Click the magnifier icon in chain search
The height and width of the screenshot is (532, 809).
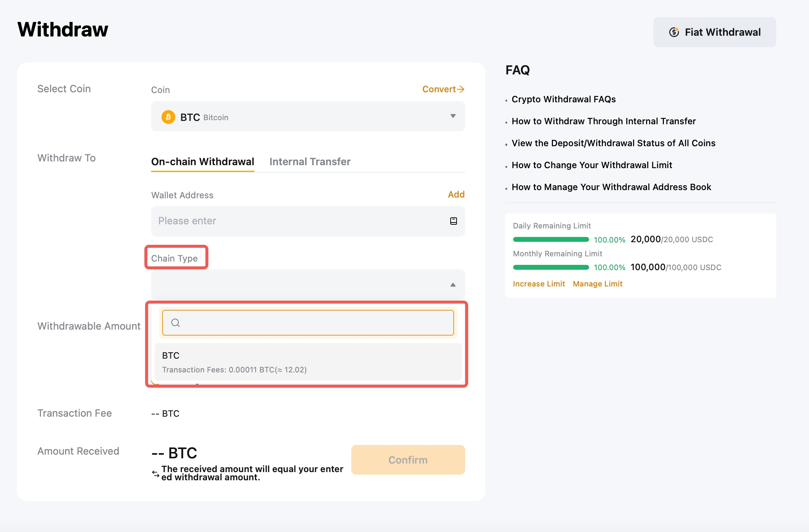175,323
